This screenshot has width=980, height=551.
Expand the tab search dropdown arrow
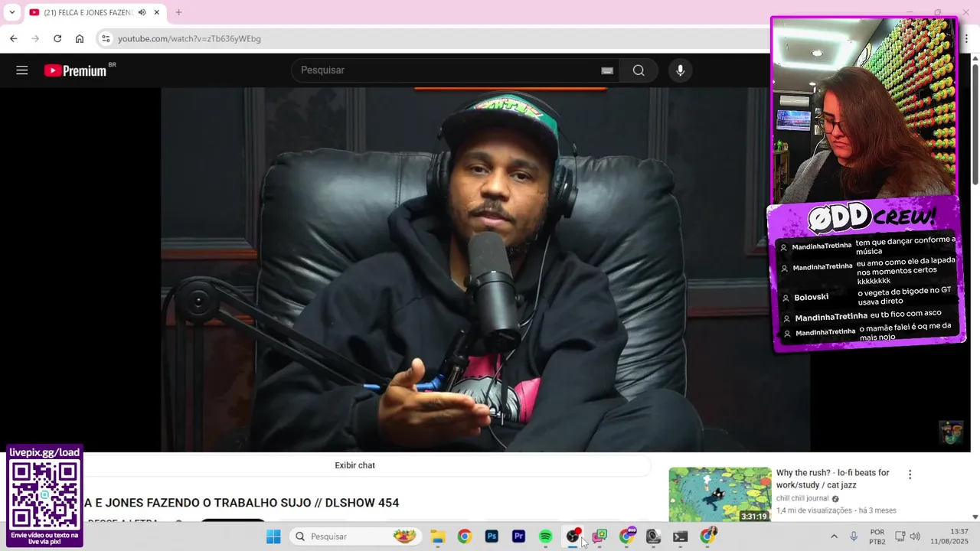click(x=11, y=12)
